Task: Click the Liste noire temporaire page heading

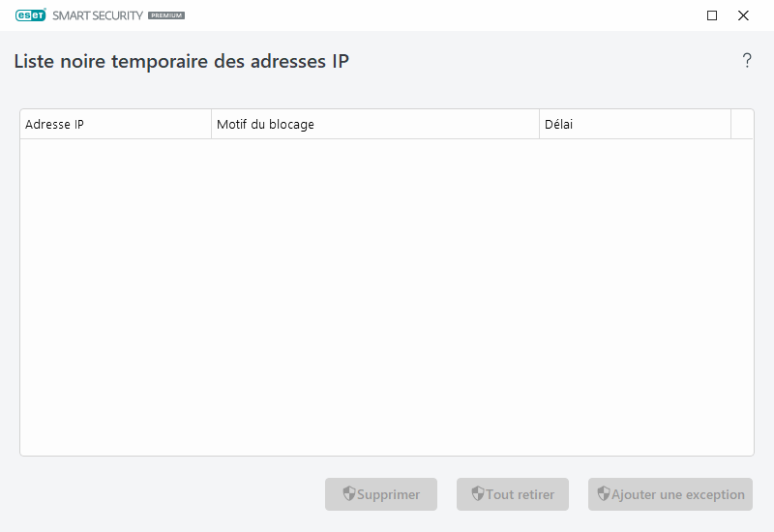Action: point(181,61)
